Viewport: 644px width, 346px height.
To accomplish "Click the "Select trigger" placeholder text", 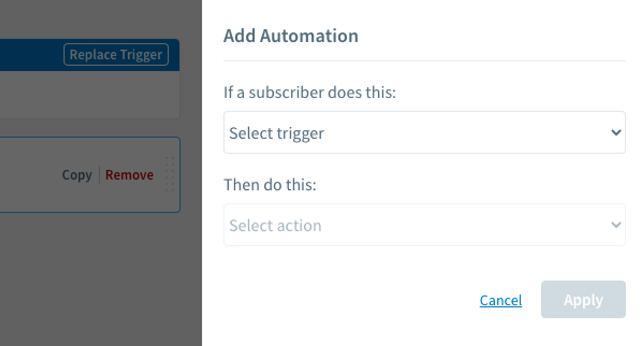I will 277,133.
